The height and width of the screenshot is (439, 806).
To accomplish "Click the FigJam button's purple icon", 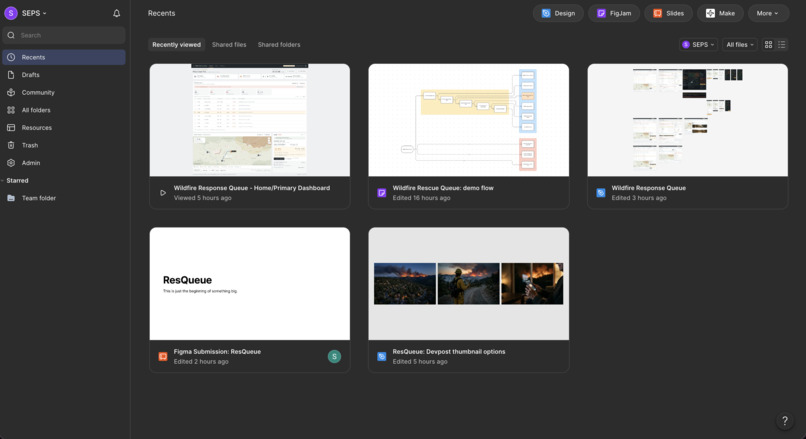I will (601, 13).
